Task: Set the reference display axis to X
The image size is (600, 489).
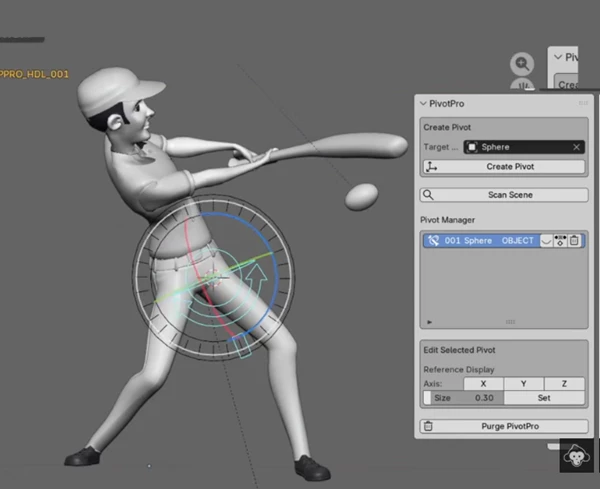Action: pos(483,384)
